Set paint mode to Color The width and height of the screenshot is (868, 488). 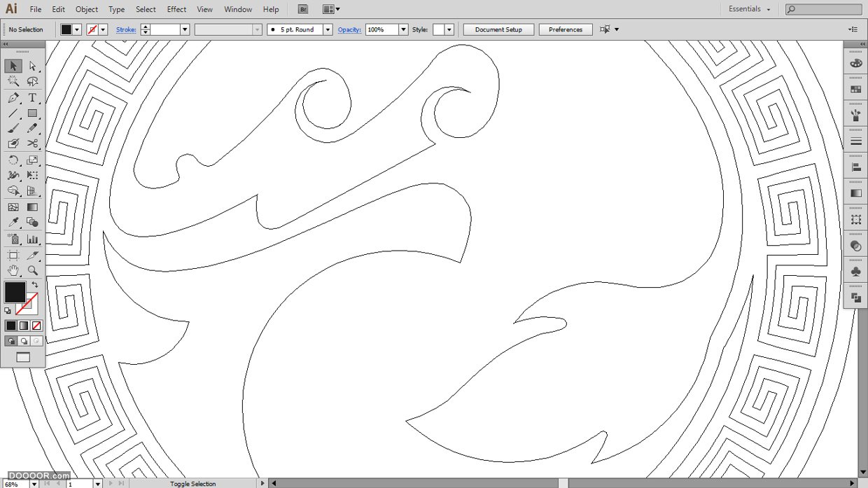[10, 326]
